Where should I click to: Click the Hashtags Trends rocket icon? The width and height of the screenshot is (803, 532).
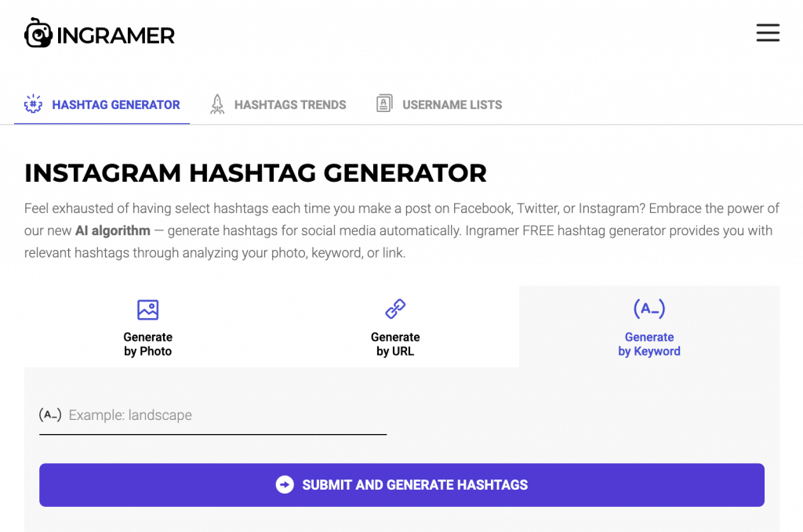pyautogui.click(x=217, y=104)
